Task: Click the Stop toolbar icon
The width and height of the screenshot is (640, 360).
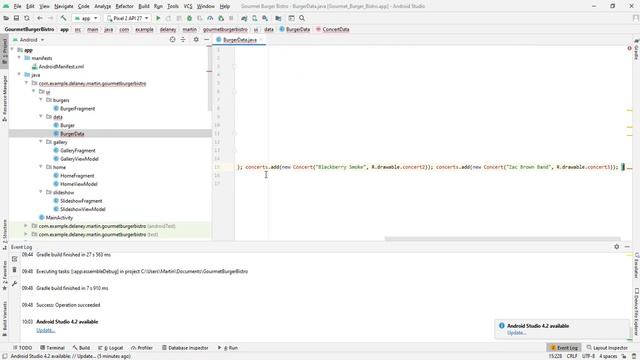Action: 231,18
